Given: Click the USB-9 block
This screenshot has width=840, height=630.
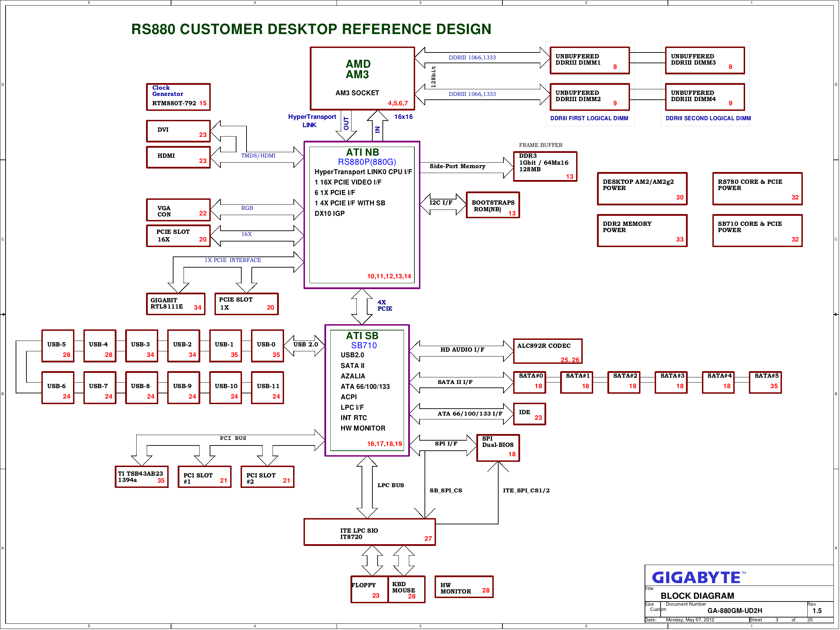Looking at the screenshot, I should coord(184,388).
